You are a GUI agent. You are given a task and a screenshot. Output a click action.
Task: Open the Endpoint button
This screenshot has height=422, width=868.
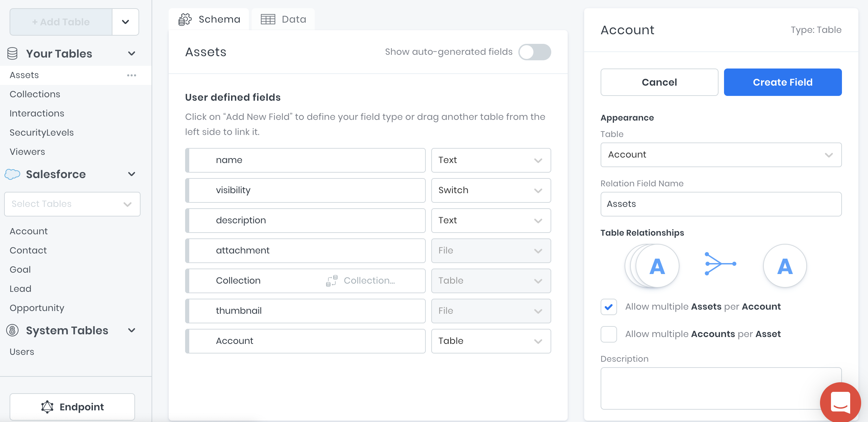tap(72, 407)
